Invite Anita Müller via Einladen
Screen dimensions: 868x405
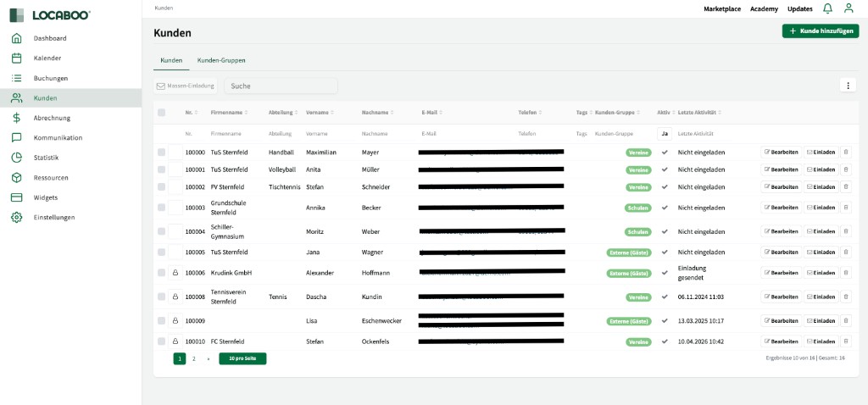tap(821, 169)
